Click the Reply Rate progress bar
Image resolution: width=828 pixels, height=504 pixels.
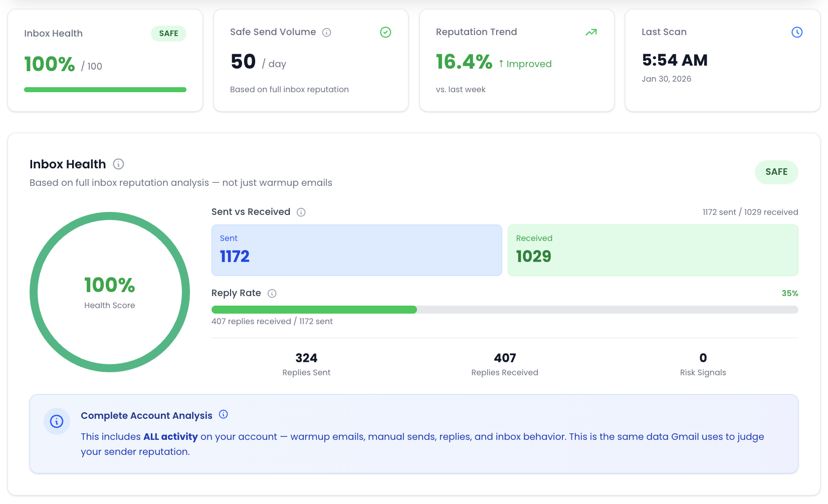505,310
